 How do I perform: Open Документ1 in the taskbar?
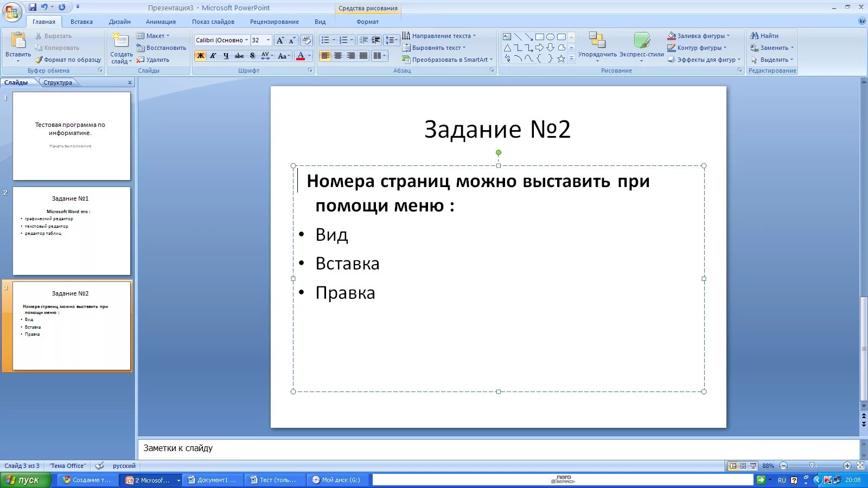tap(212, 480)
